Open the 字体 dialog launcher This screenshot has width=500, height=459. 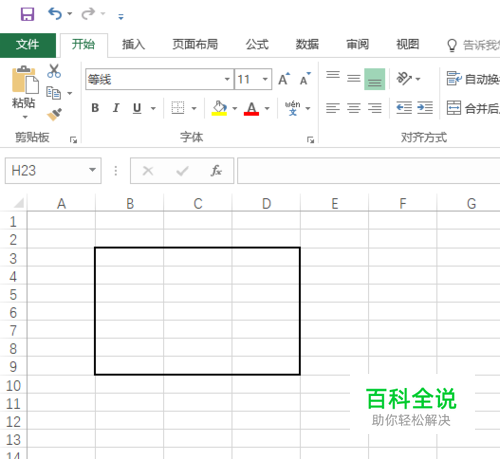coord(311,140)
